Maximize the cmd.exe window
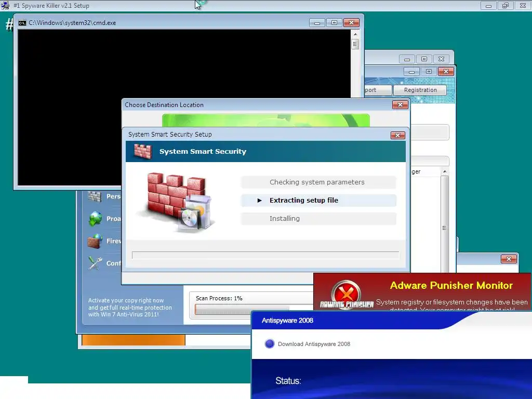 pyautogui.click(x=334, y=23)
